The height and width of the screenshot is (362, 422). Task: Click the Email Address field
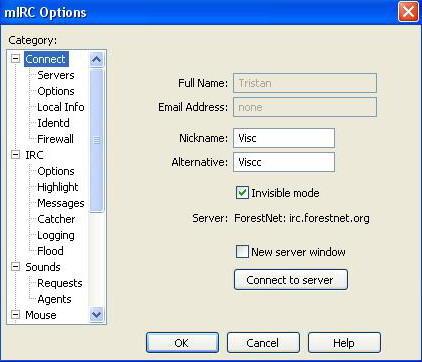point(305,107)
